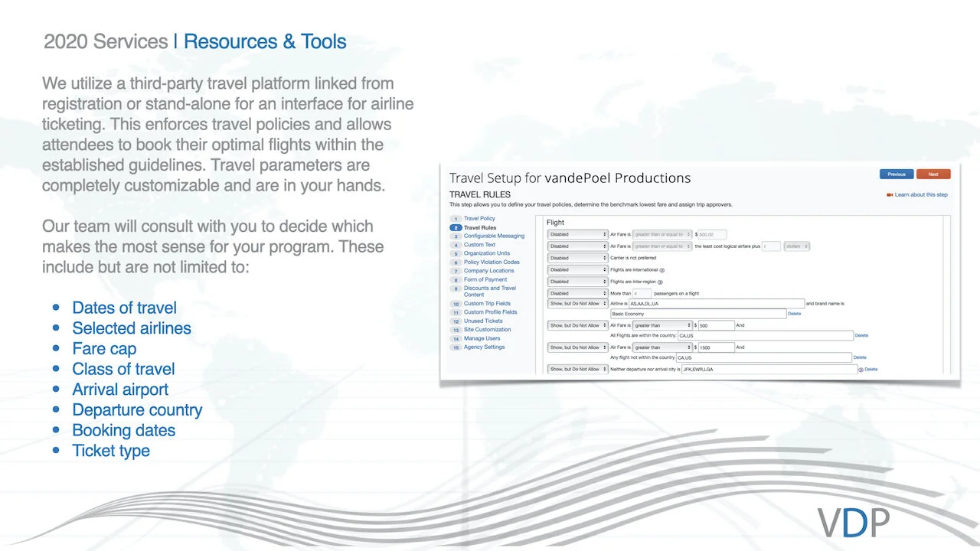
Task: Open Disabled dropdown for passengers on a flight rule
Action: point(578,293)
